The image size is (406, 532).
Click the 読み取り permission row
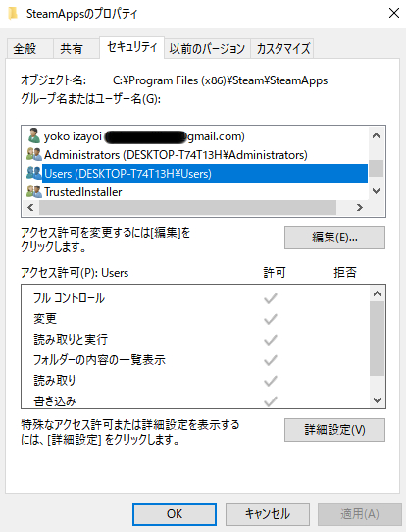point(196,381)
